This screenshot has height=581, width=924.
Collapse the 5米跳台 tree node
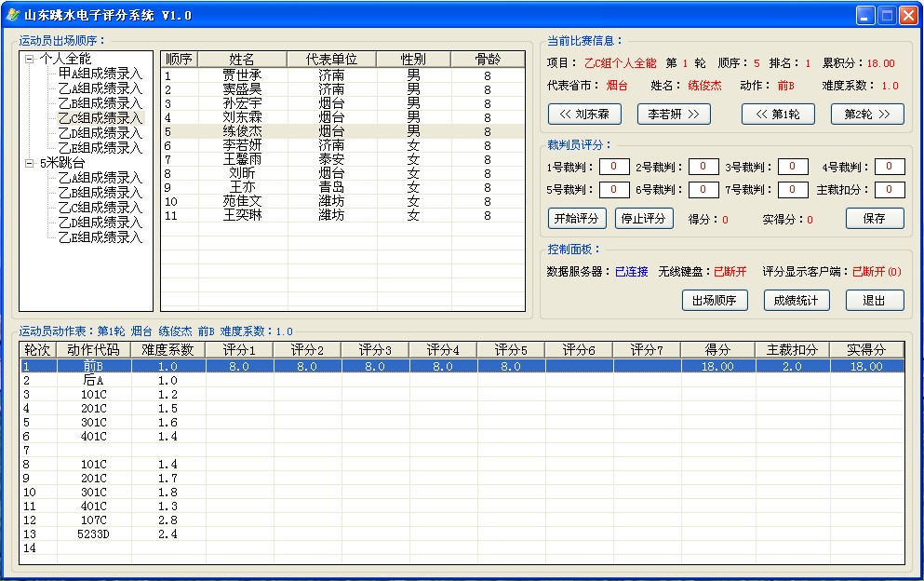pos(29,163)
